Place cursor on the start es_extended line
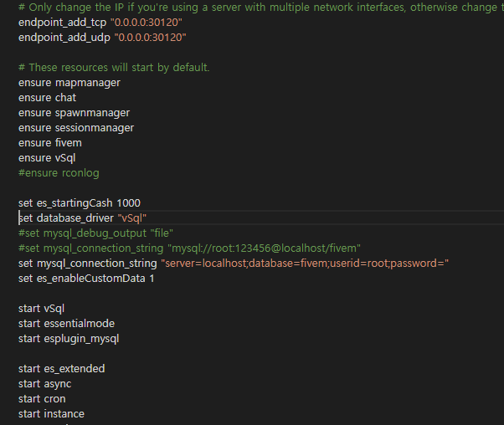Image resolution: width=504 pixels, height=425 pixels. pyautogui.click(x=61, y=369)
